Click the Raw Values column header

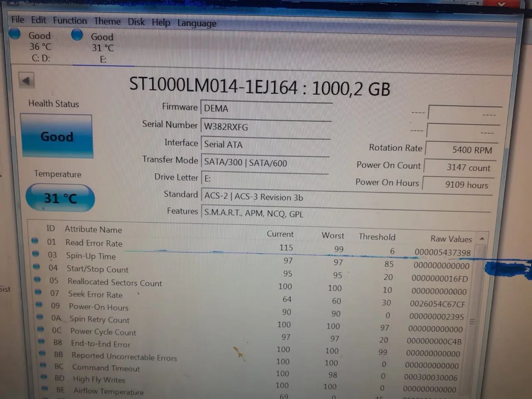(x=451, y=239)
